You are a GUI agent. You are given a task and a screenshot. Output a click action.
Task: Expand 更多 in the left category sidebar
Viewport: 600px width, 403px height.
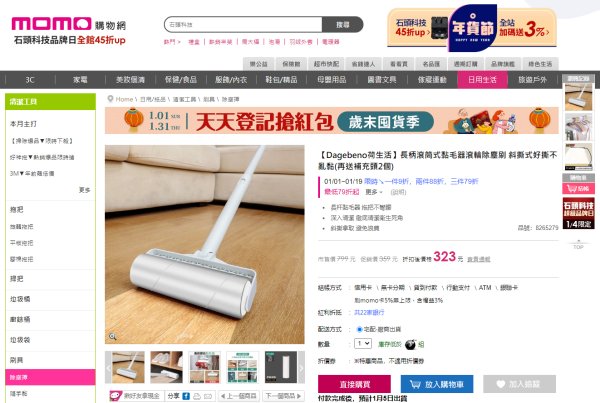[x=84, y=190]
